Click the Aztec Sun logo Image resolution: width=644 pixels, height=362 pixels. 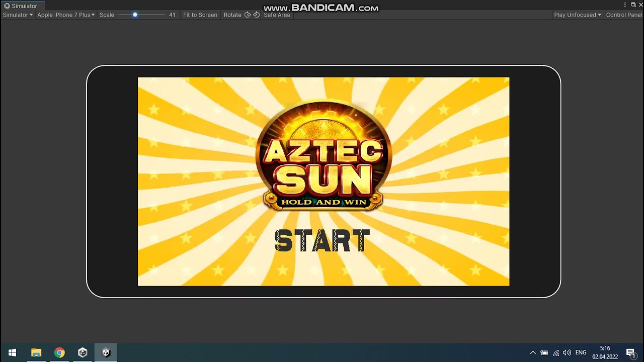pos(324,155)
